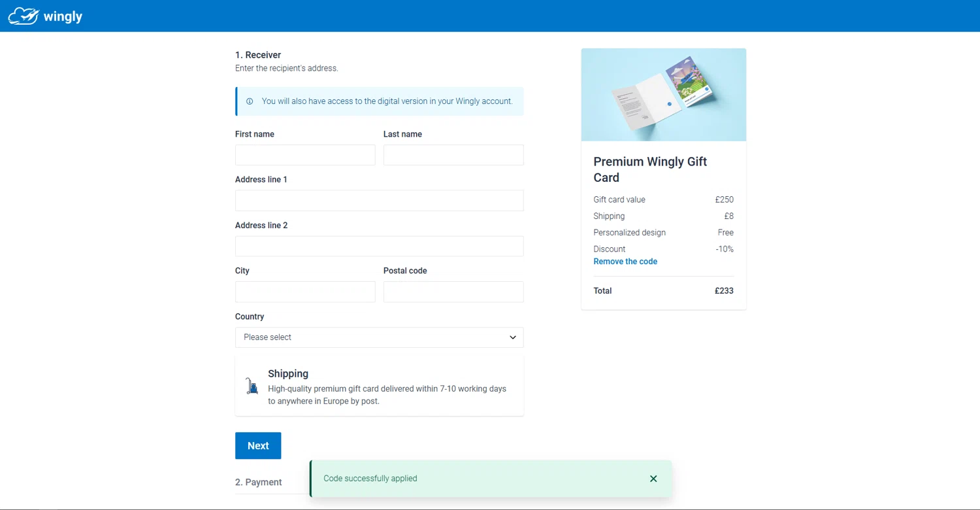Click the Postal code input field

pyautogui.click(x=453, y=292)
